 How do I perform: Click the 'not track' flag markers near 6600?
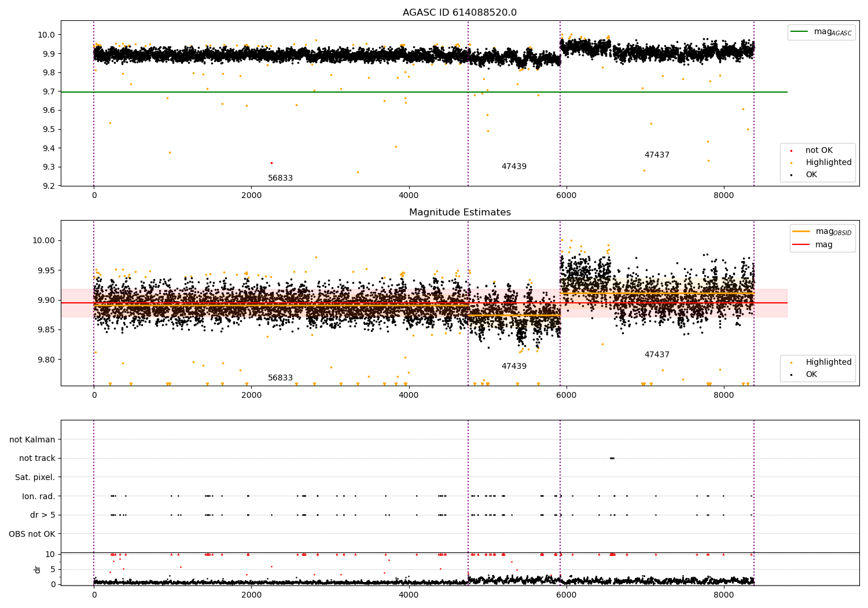pos(612,459)
